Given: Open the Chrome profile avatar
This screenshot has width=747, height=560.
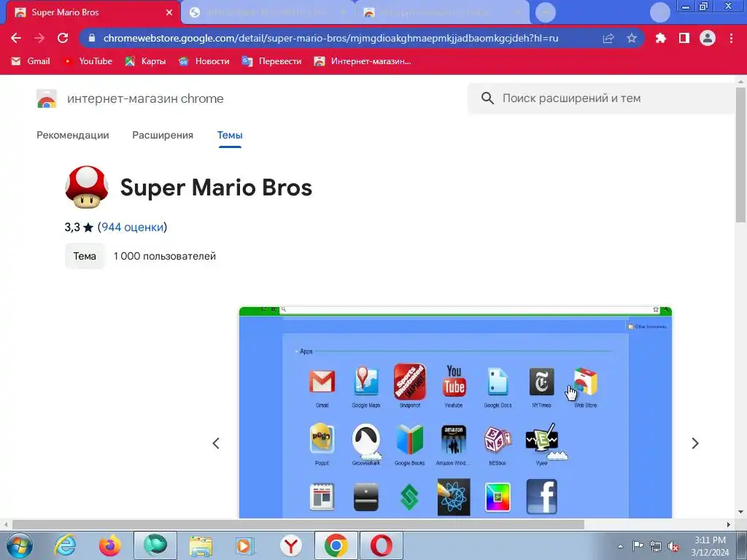Looking at the screenshot, I should (708, 38).
